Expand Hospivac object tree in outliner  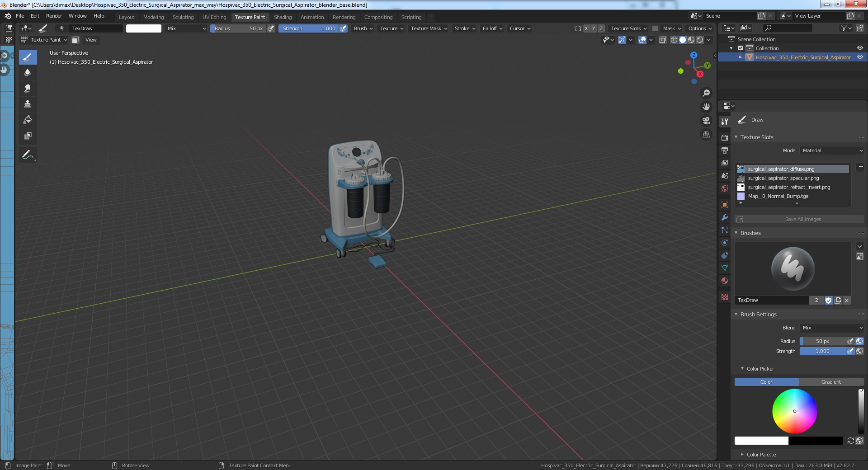coord(740,57)
